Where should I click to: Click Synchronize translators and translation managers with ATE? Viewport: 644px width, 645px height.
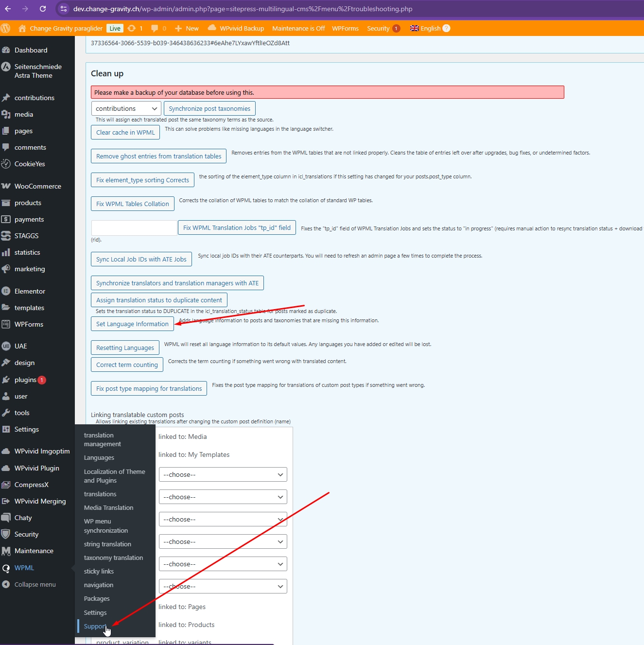(177, 283)
